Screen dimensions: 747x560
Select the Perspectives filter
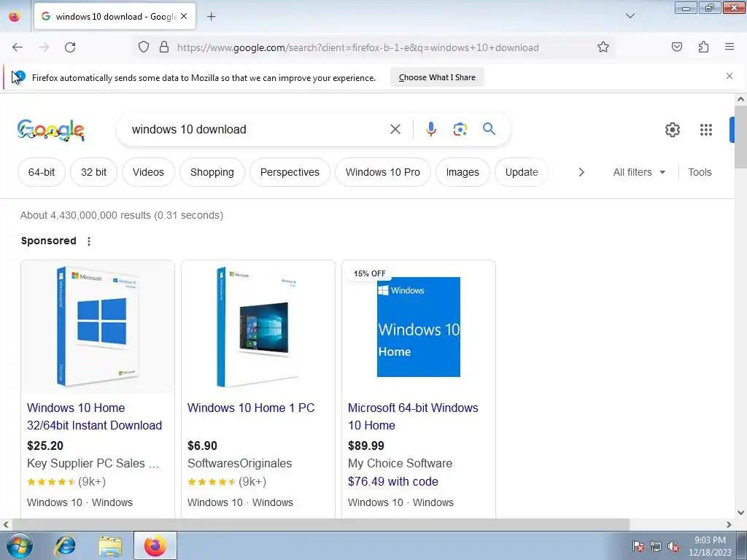pos(290,172)
